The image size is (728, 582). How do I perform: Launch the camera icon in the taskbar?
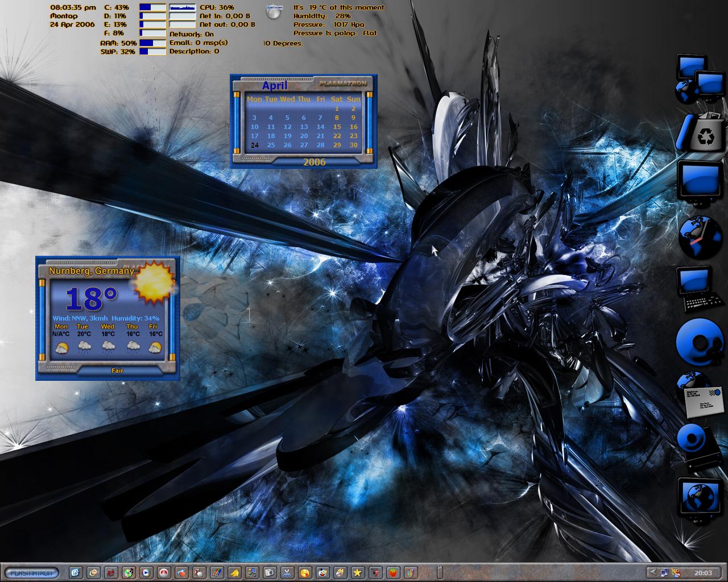270,572
